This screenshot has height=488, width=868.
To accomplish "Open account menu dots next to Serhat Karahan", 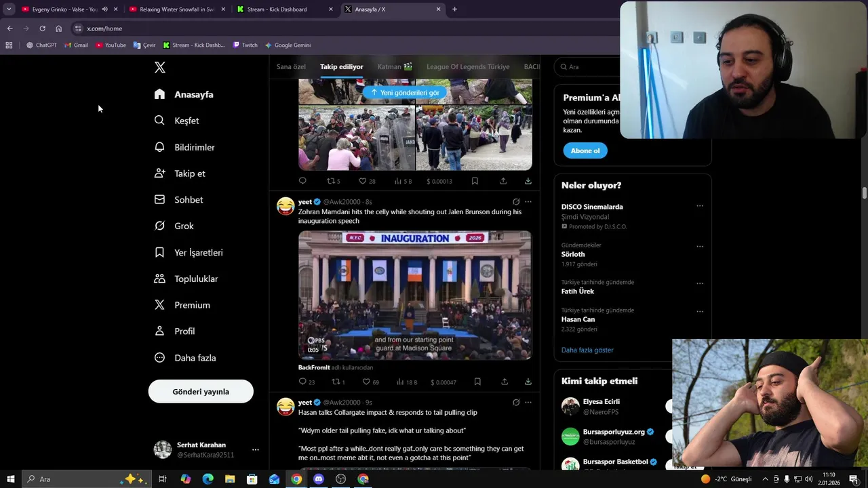I will [x=256, y=449].
